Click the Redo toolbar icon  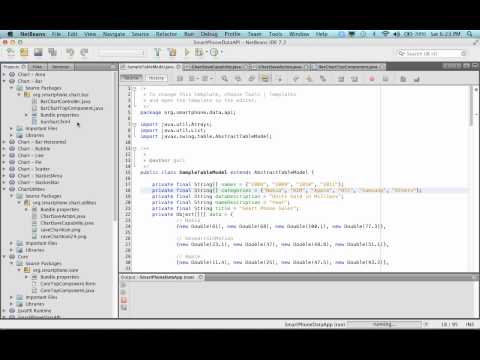(84, 52)
